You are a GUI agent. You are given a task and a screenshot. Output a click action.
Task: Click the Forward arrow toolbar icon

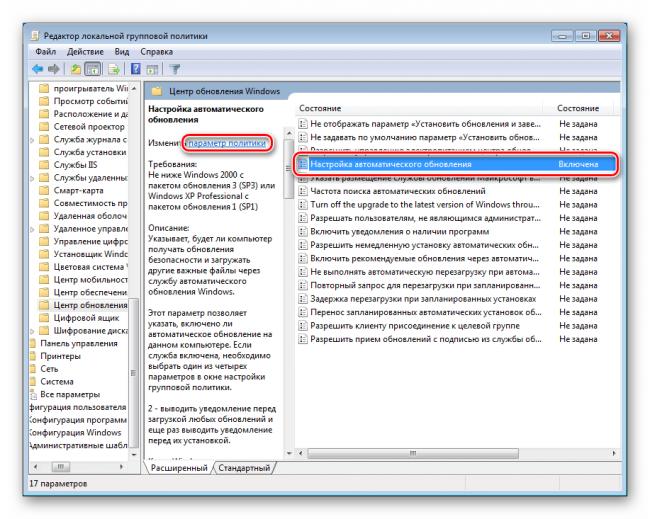[54, 69]
